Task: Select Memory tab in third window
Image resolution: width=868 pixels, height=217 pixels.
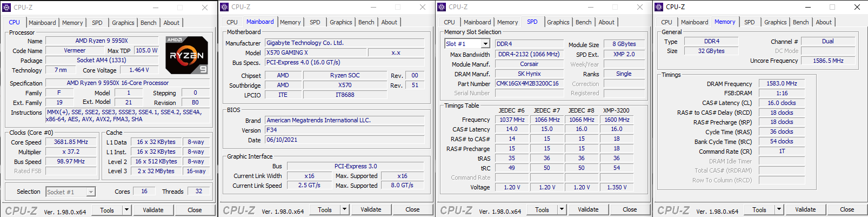Action: tap(508, 22)
